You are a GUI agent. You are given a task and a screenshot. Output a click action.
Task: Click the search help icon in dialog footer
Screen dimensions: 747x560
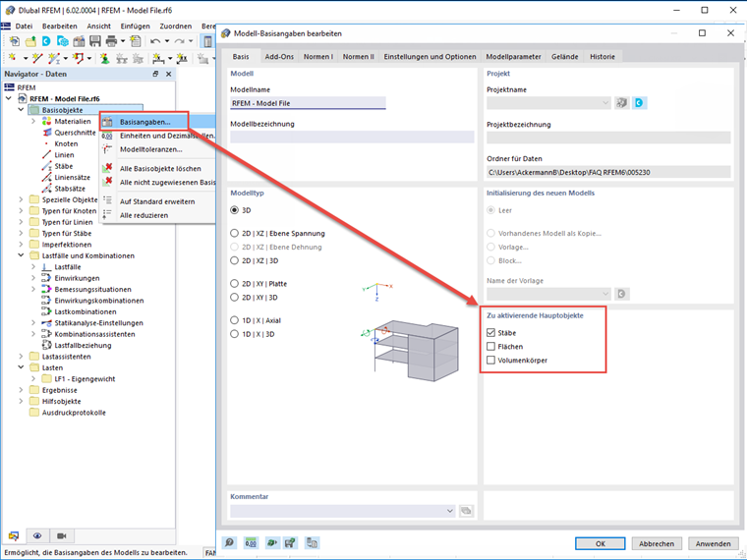click(229, 543)
